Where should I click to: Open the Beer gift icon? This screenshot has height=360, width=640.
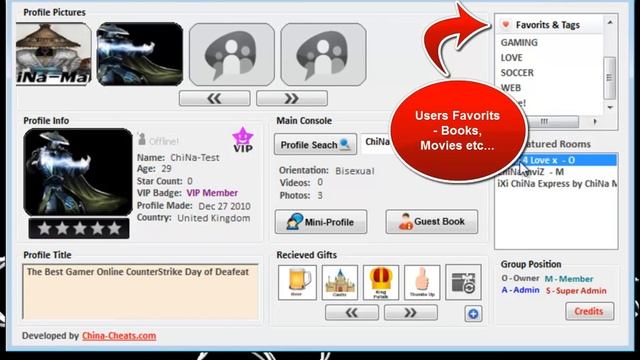pyautogui.click(x=297, y=282)
